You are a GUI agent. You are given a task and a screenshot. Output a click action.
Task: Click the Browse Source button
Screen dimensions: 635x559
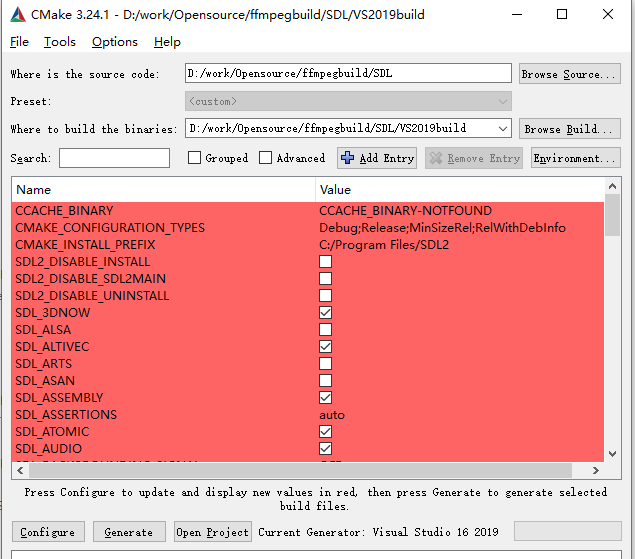pyautogui.click(x=569, y=74)
